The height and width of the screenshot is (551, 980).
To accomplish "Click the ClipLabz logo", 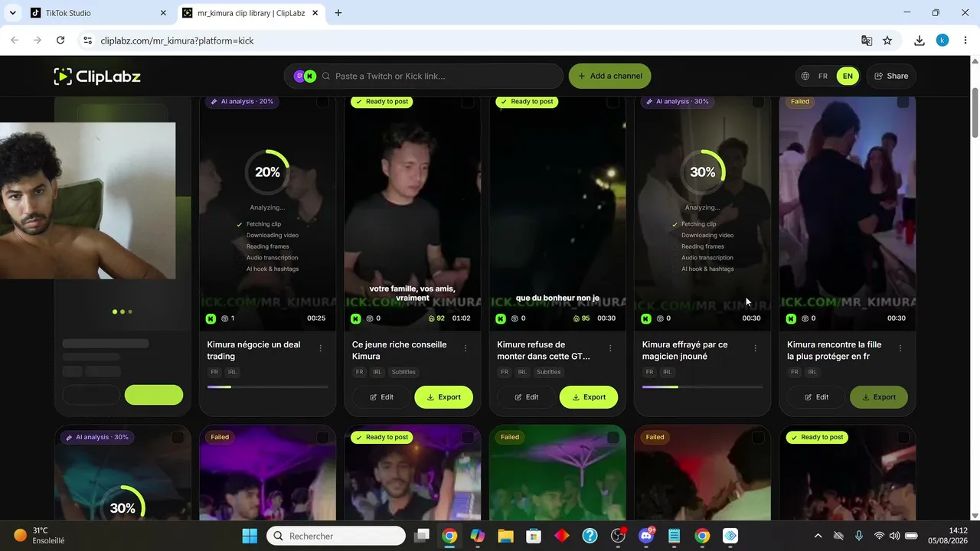I will (97, 76).
